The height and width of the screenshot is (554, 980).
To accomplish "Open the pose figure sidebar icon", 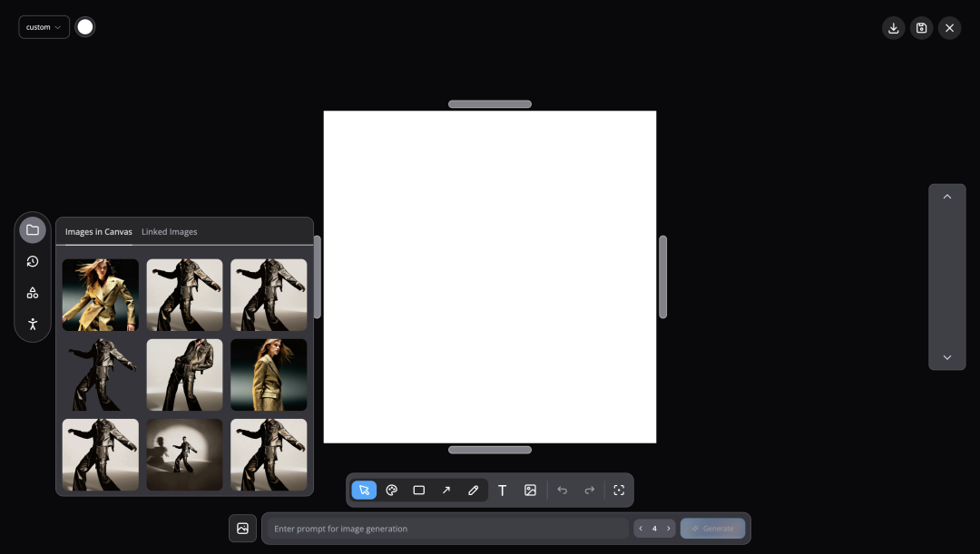I will coord(33,324).
